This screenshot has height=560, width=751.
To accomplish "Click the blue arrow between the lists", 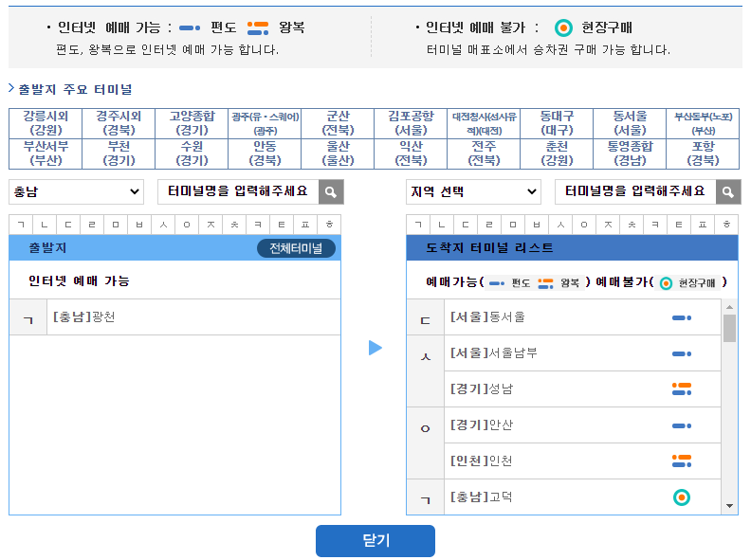I will (375, 348).
